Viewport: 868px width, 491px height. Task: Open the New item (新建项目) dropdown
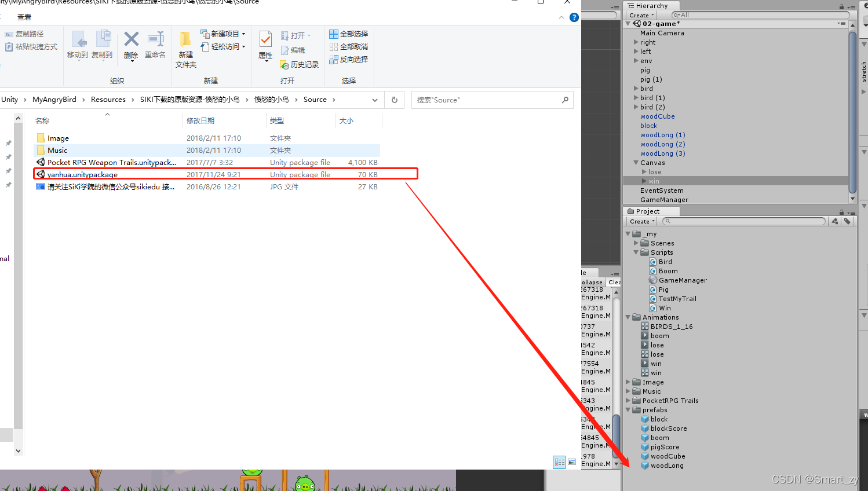point(224,34)
